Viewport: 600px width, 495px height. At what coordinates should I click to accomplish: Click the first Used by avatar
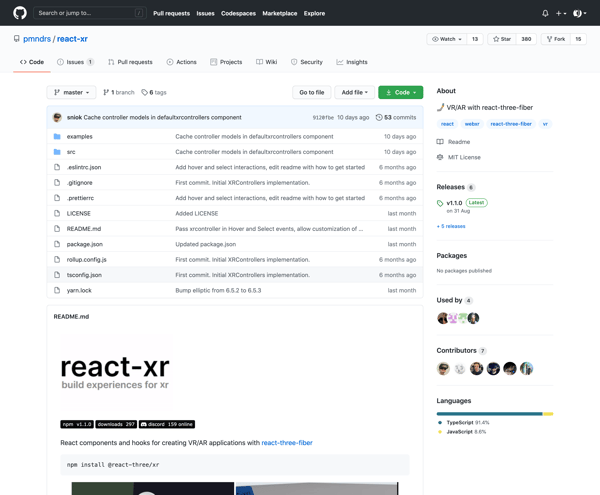pos(442,318)
